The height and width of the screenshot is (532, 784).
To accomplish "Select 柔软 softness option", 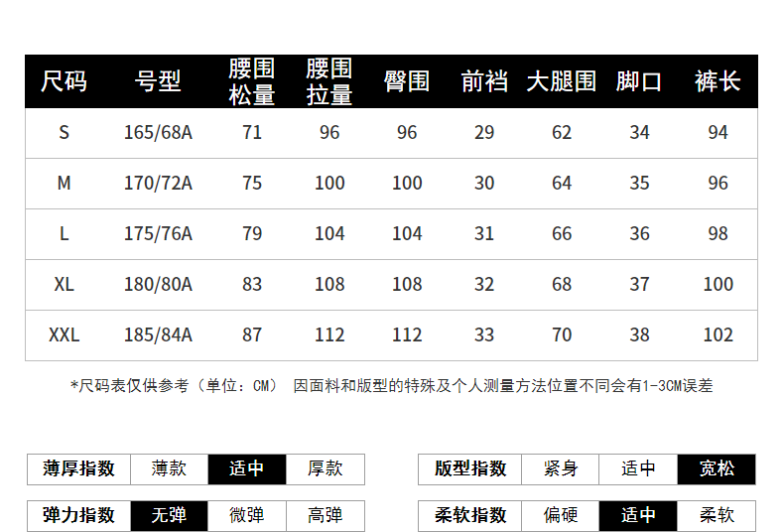I will pos(717,515).
